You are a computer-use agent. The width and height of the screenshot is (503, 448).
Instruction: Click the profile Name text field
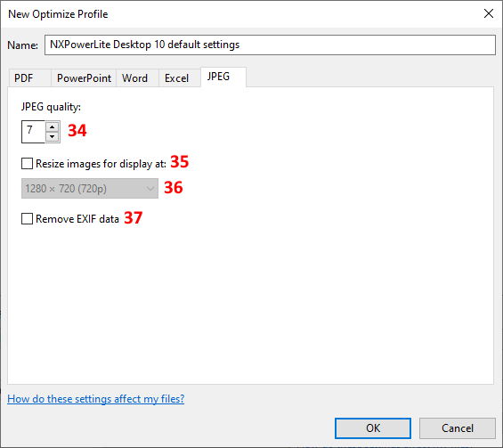pos(270,45)
